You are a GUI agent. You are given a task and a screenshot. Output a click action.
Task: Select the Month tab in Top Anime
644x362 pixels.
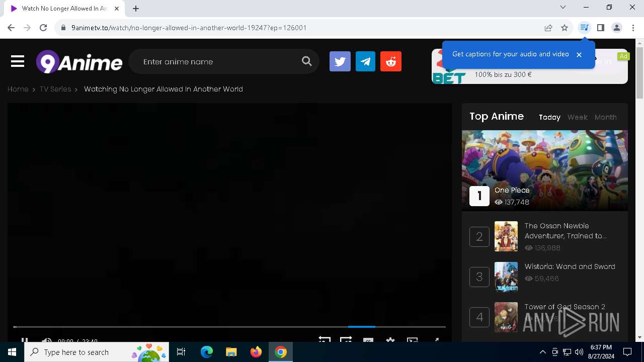pos(605,117)
